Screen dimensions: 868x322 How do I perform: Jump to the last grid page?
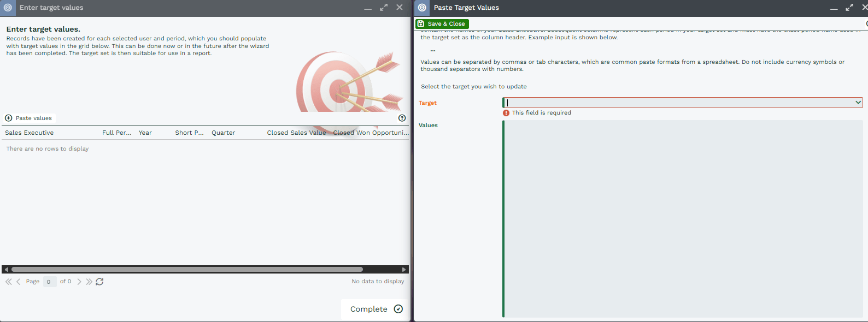(x=89, y=282)
